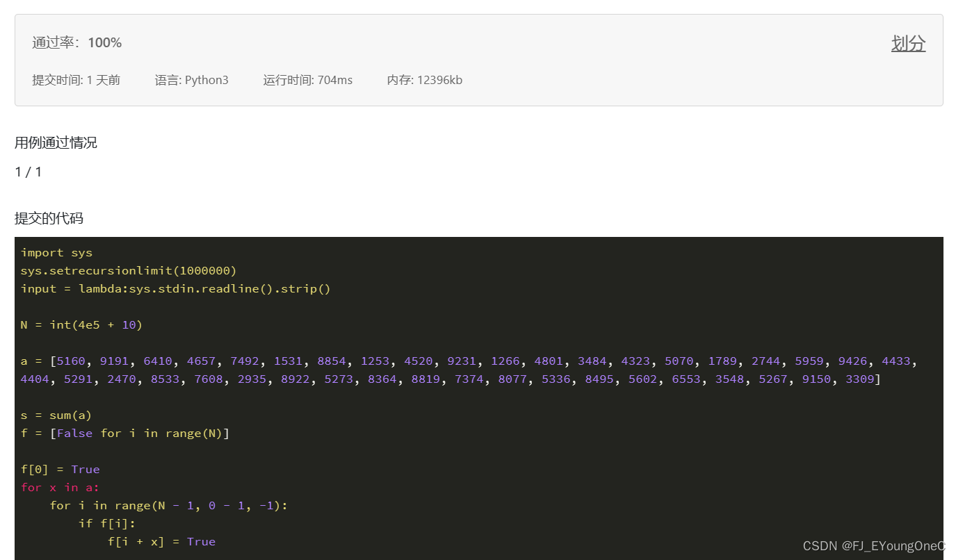
Task: Click 提交时间: 1 天前 label
Action: 76,80
